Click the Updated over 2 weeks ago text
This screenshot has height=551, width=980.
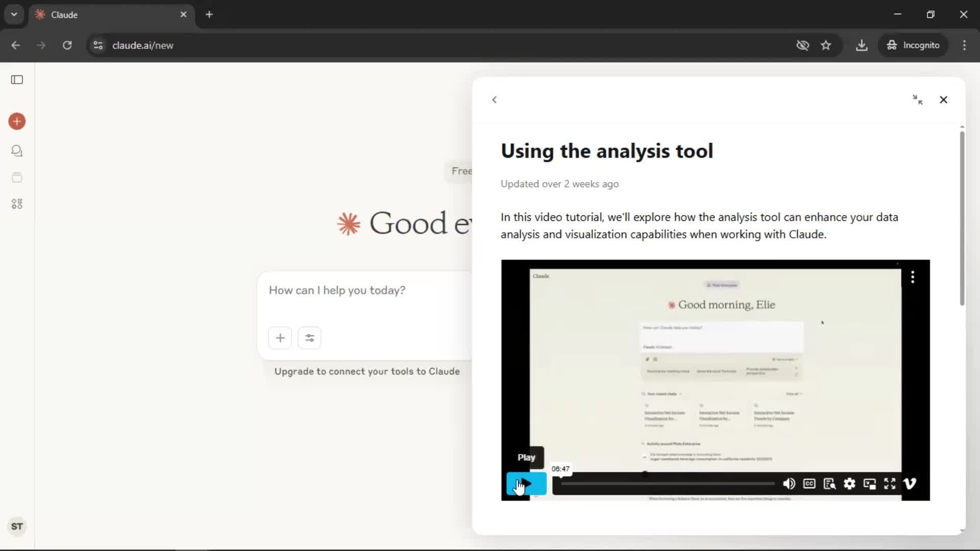tap(559, 184)
